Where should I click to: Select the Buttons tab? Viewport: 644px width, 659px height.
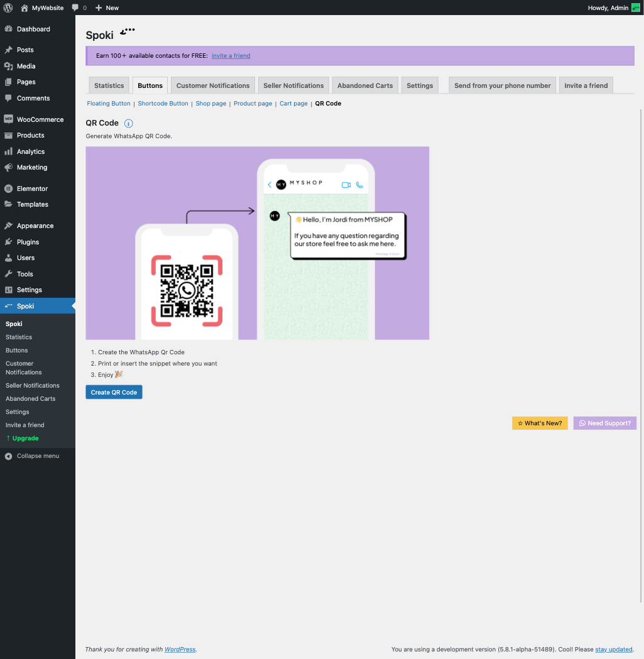(150, 85)
